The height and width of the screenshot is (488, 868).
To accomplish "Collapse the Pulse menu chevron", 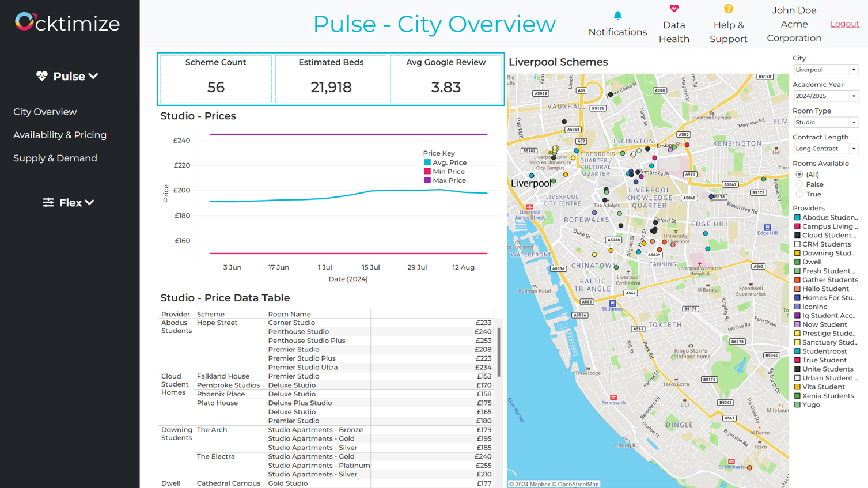I will click(93, 76).
